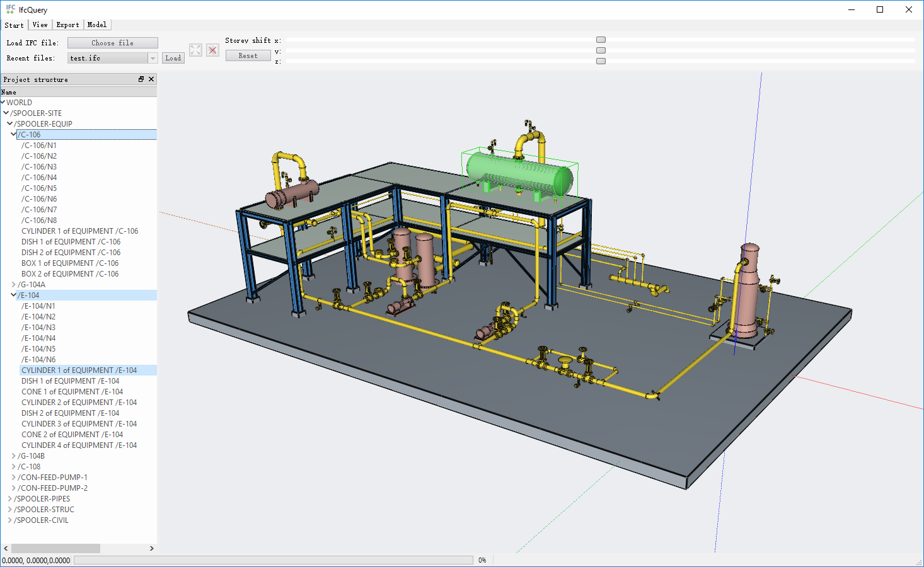Viewport: 924px width, 567px height.
Task: Select the /C-106/N4 tree item
Action: pyautogui.click(x=39, y=178)
